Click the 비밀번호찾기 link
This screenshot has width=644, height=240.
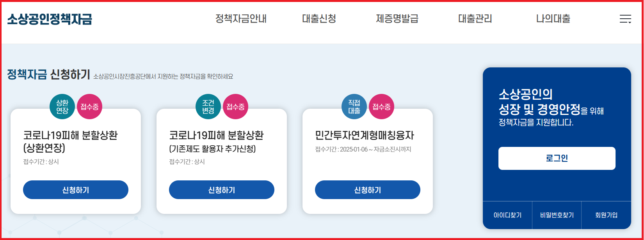557,215
